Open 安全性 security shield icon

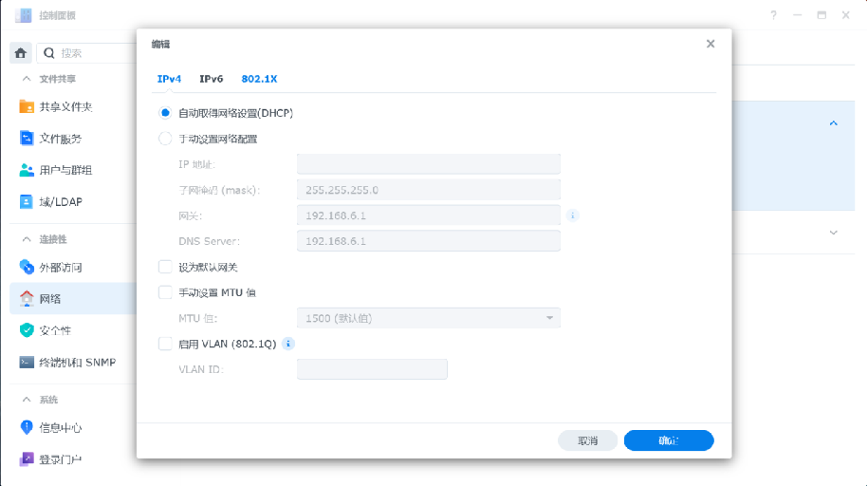[x=27, y=330]
